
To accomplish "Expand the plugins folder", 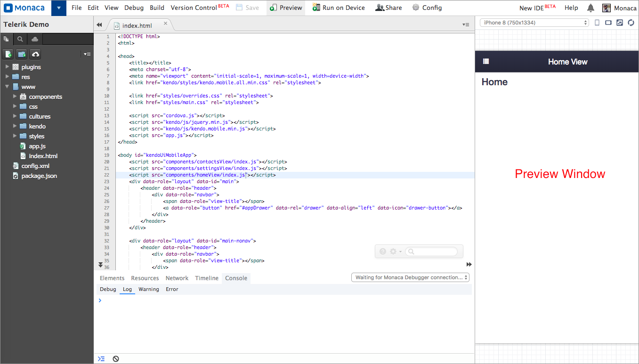I will [7, 67].
